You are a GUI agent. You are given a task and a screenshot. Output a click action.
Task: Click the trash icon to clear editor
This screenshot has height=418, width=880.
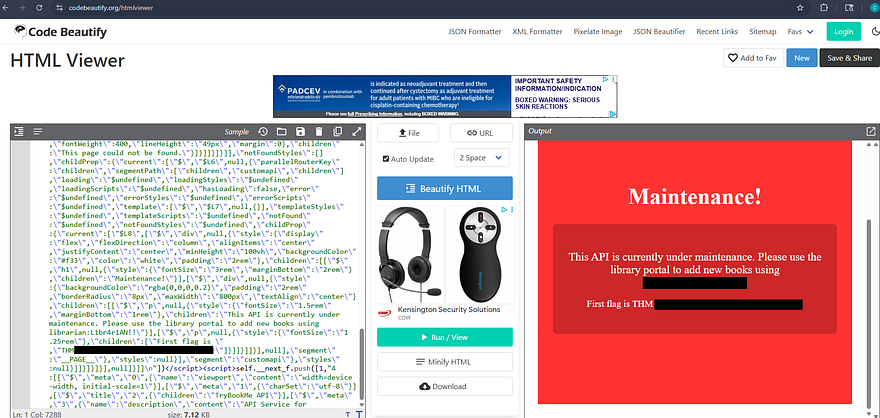coord(320,132)
